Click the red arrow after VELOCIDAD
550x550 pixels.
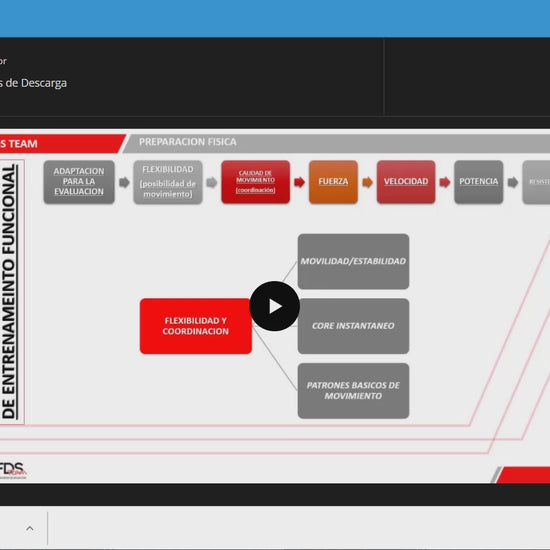[444, 182]
